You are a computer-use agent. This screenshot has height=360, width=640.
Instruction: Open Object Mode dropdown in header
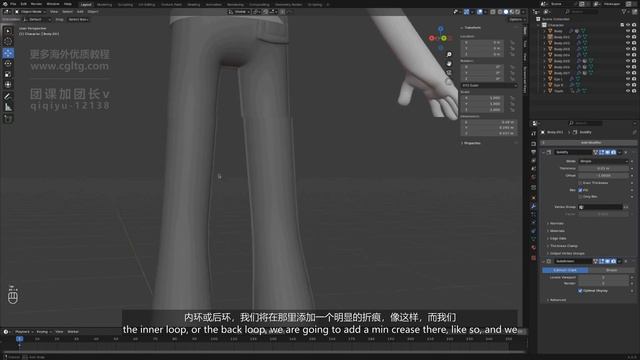31,12
